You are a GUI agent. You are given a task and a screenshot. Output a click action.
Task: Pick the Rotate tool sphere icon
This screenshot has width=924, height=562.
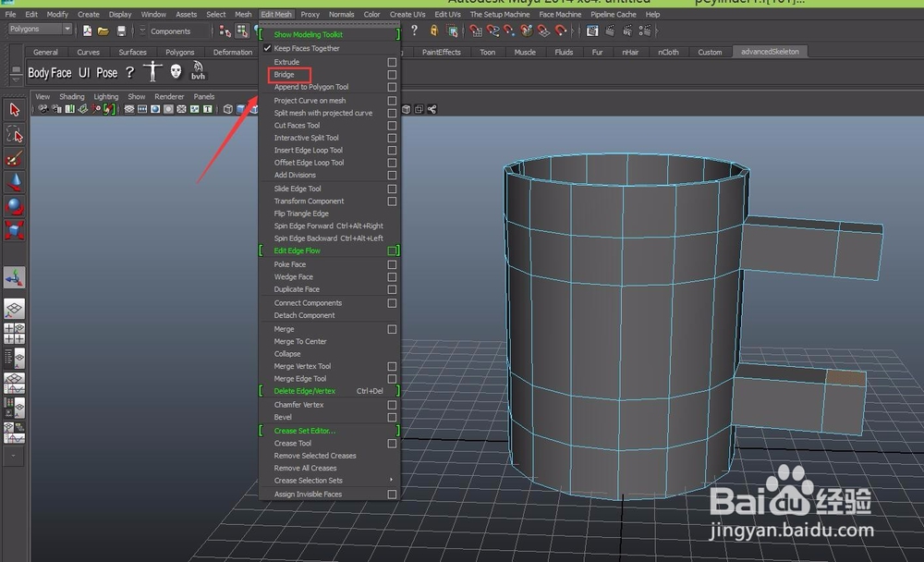pos(14,206)
